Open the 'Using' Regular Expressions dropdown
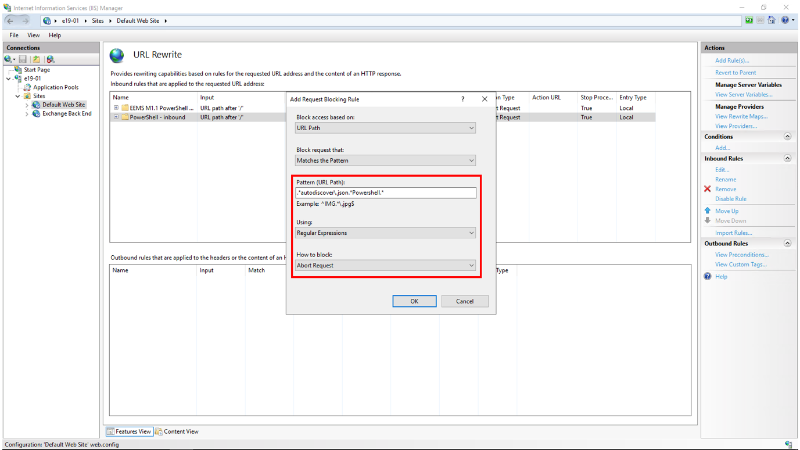The image size is (800, 450). (385, 233)
